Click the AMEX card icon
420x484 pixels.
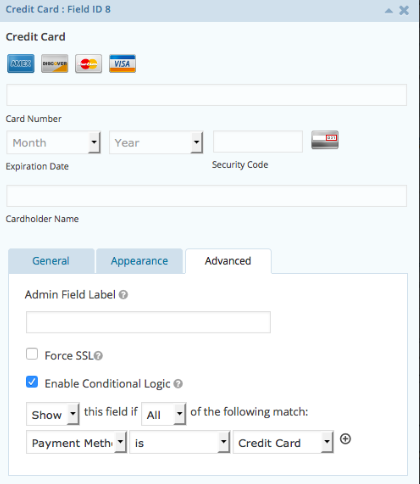tap(21, 63)
